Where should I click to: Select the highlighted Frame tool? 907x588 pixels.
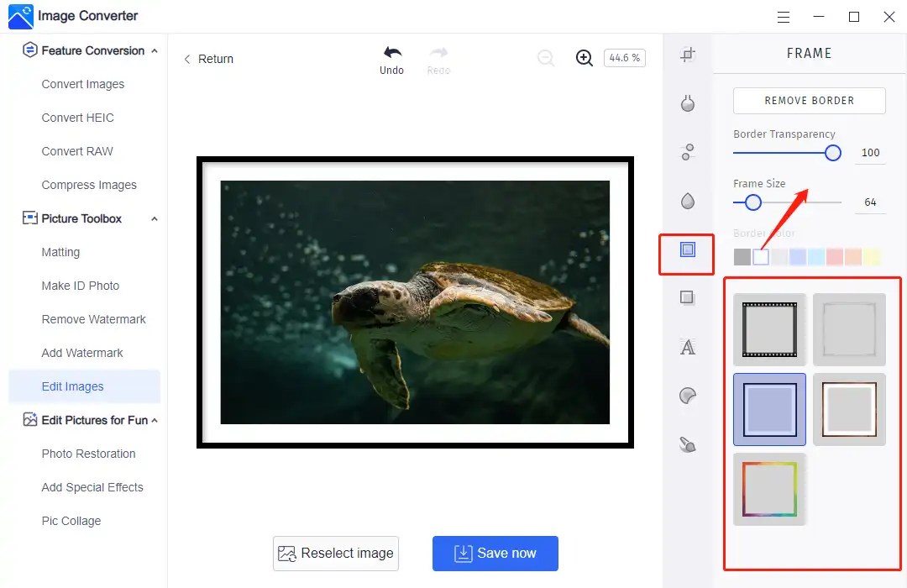click(x=687, y=249)
